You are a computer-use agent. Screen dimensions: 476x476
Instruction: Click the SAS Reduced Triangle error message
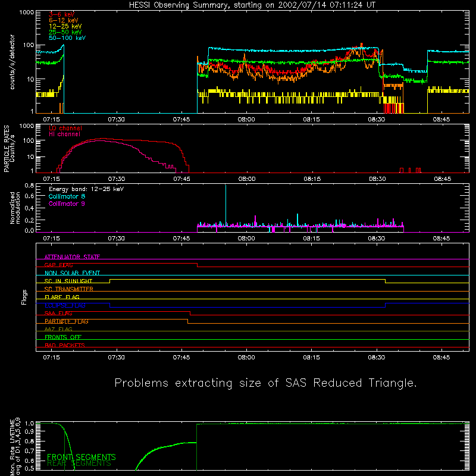tap(265, 383)
